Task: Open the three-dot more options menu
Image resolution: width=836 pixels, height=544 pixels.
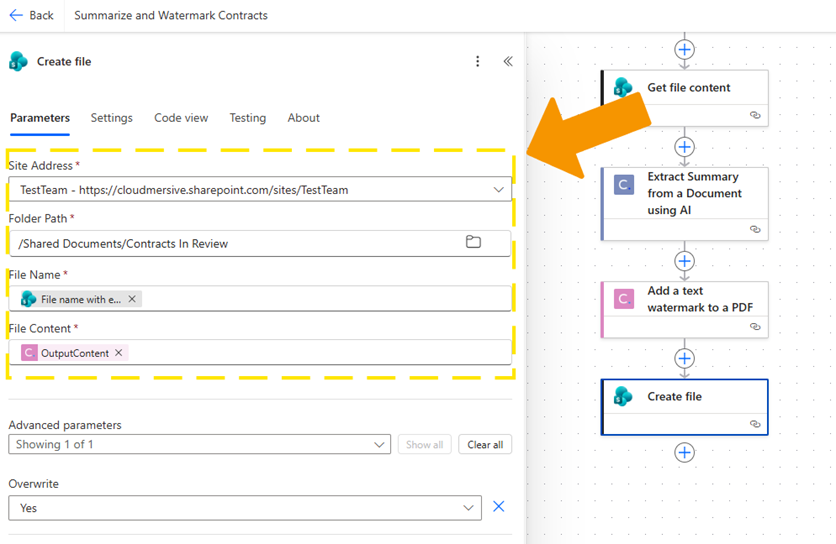Action: pos(477,61)
